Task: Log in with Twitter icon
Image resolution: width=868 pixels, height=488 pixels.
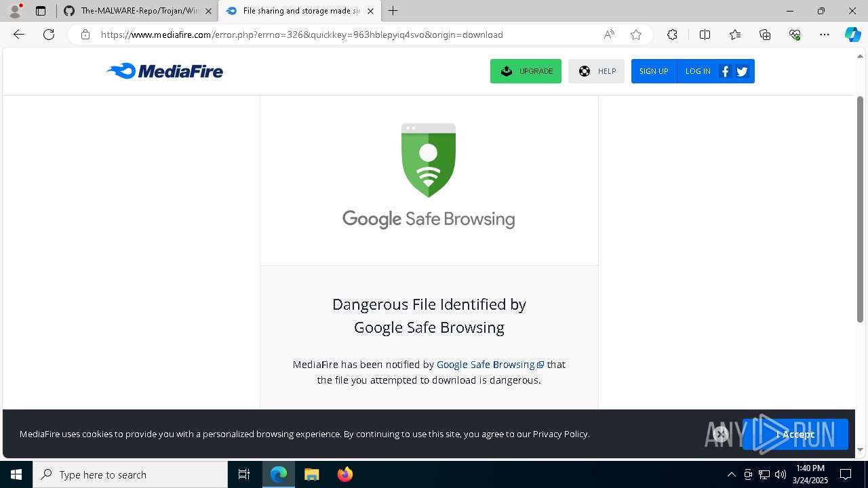Action: [x=742, y=71]
